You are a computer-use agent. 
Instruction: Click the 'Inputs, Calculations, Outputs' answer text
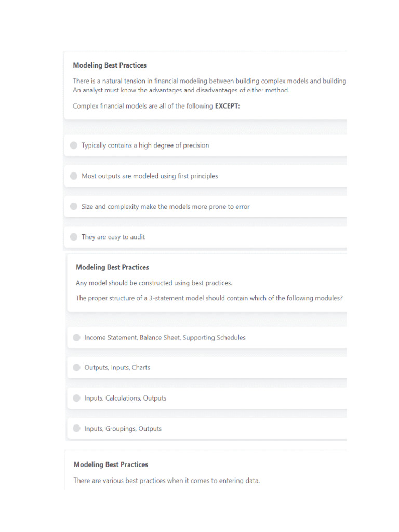pos(125,398)
